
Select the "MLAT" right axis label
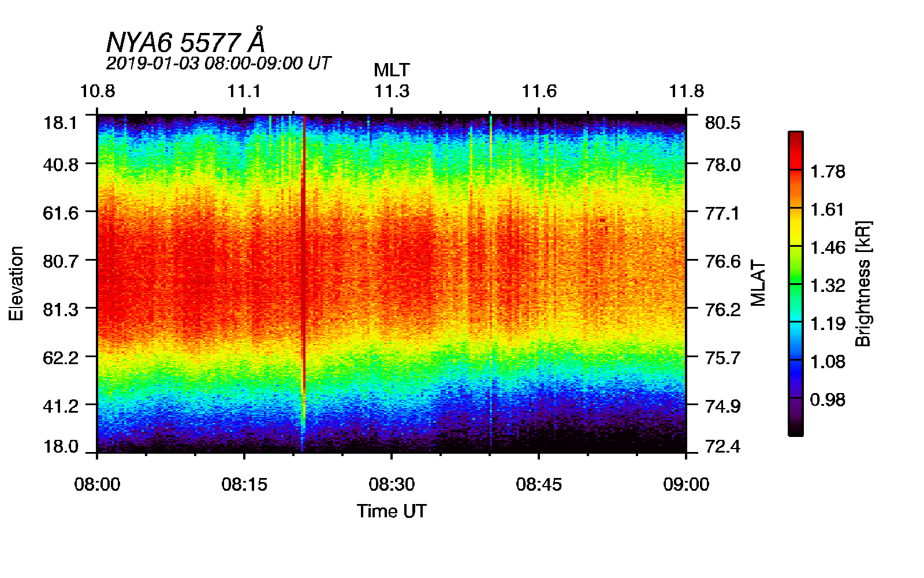tap(758, 283)
